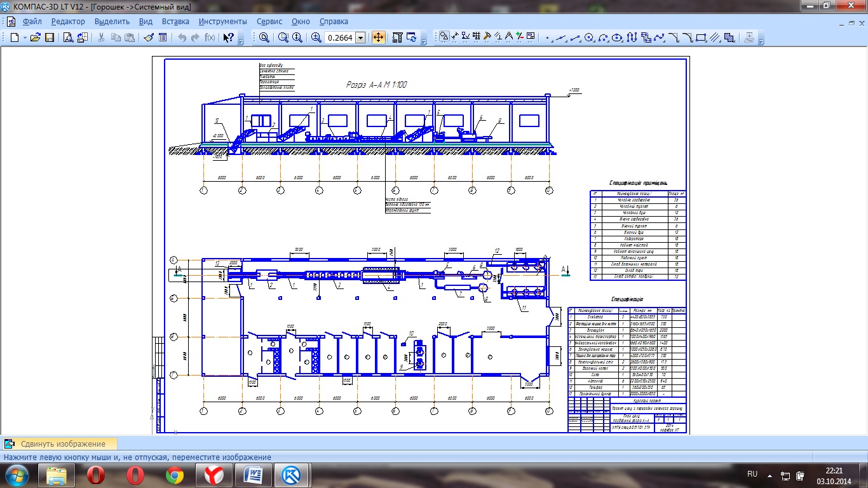Switch to the grid-like Editing panel
This screenshot has height=488, width=868.
click(477, 36)
